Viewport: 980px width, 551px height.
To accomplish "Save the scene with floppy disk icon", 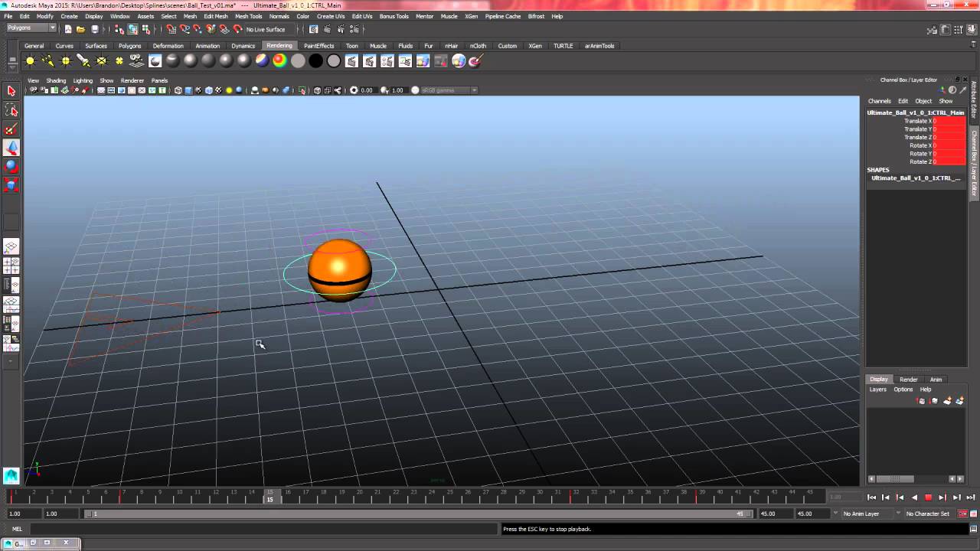I will 94,29.
